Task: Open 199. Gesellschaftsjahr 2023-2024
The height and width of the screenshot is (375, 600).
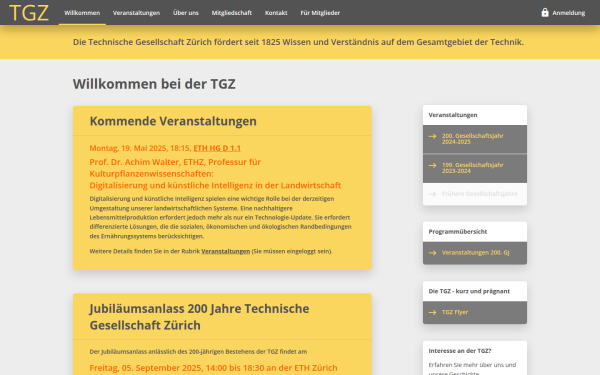Action: pos(475,168)
